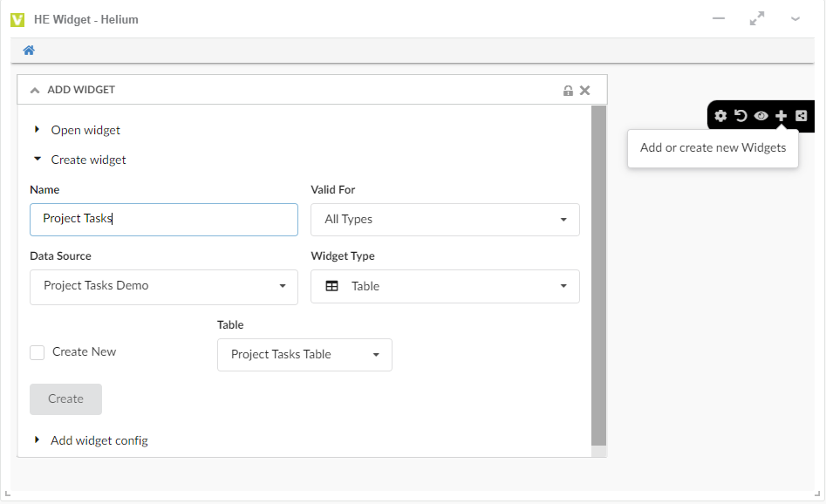Enable the Create New checkbox

click(38, 352)
